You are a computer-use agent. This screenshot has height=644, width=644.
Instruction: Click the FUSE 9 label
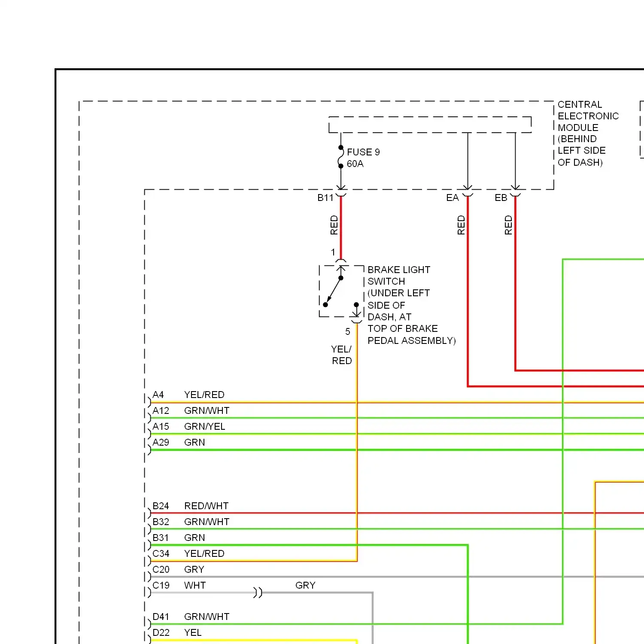(363, 152)
